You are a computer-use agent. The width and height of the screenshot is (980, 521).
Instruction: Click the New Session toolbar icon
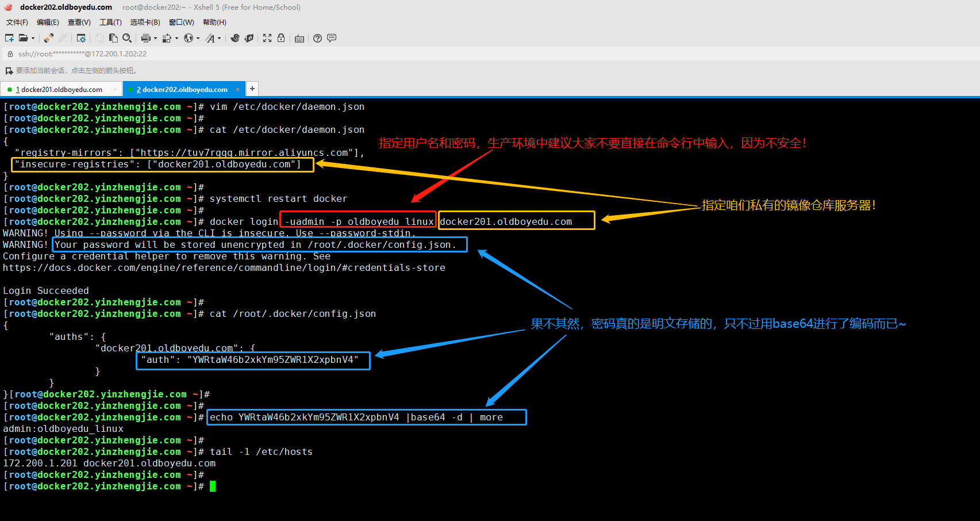9,38
